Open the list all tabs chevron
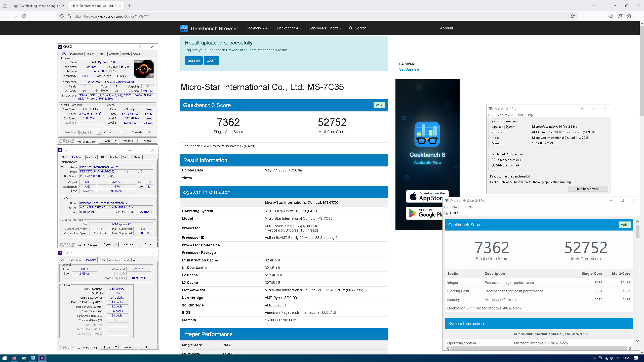Image resolution: width=644 pixels, height=362 pixels. coord(594,6)
